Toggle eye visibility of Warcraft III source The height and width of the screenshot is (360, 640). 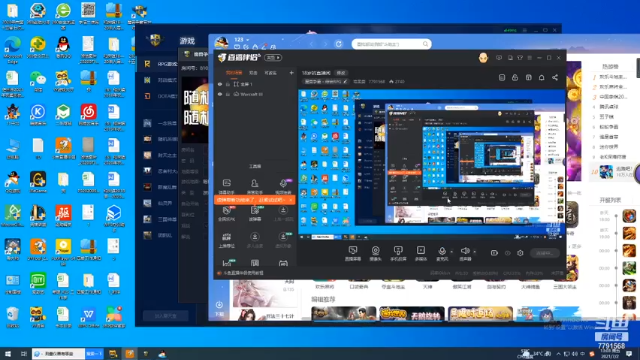220,94
